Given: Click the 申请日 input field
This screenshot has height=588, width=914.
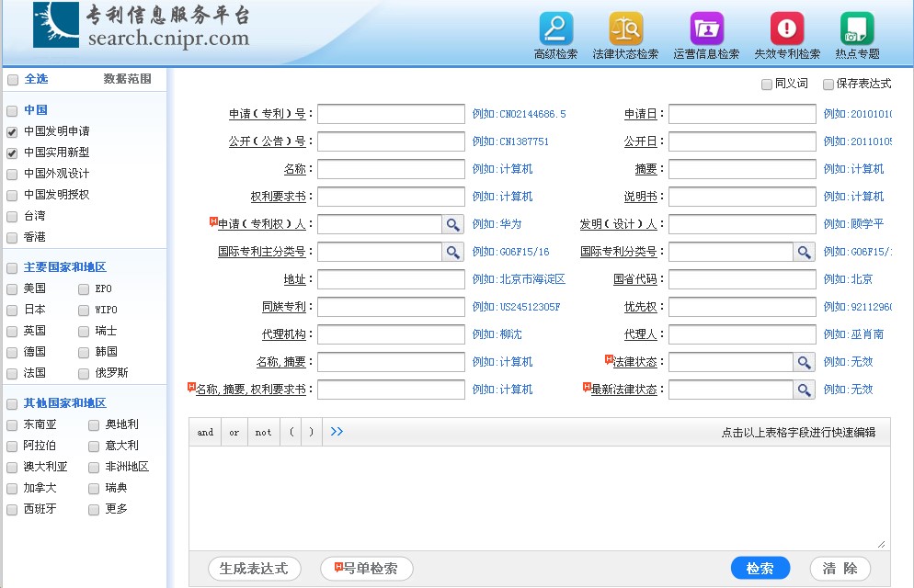Looking at the screenshot, I should point(742,114).
